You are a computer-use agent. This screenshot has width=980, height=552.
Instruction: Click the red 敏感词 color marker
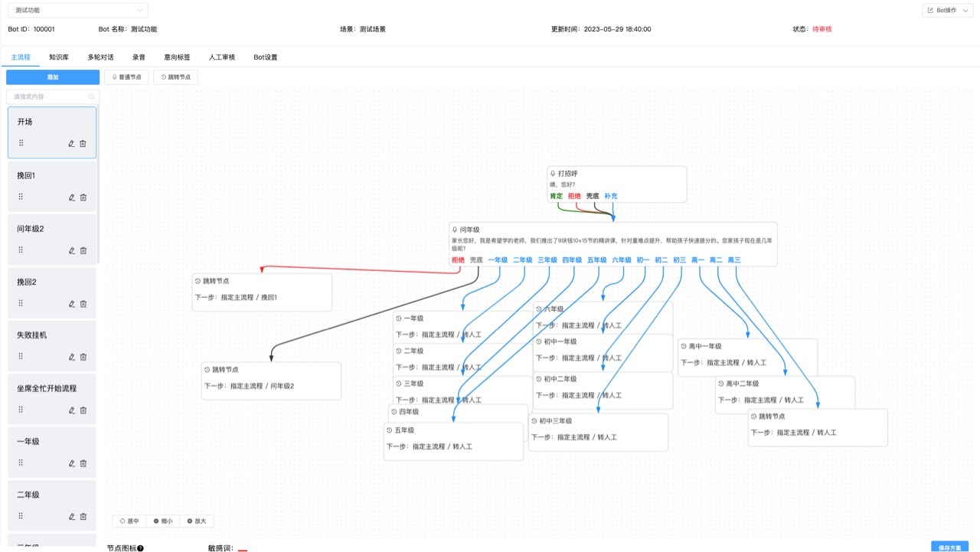click(x=243, y=550)
